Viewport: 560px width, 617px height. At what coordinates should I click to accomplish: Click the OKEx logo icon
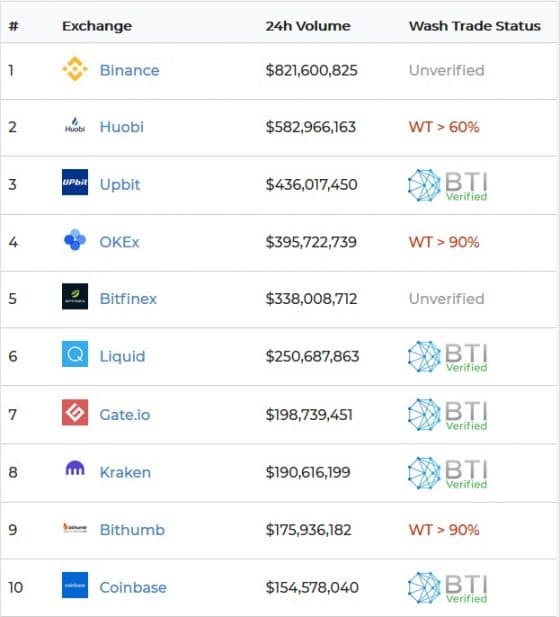click(x=75, y=240)
